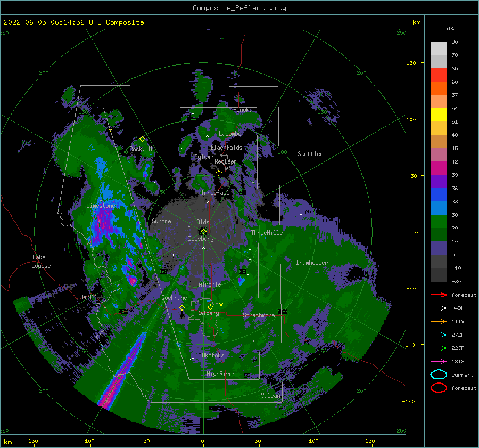This screenshot has height=448, width=479.
Task: Click the Innisfail label
Action: tap(215, 193)
